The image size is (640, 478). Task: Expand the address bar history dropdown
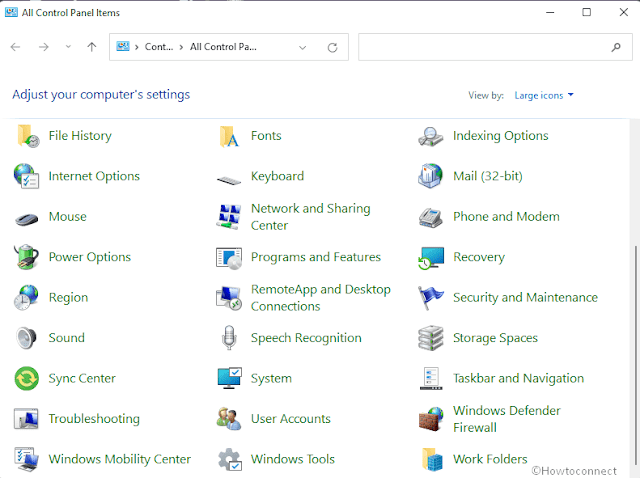pyautogui.click(x=302, y=47)
